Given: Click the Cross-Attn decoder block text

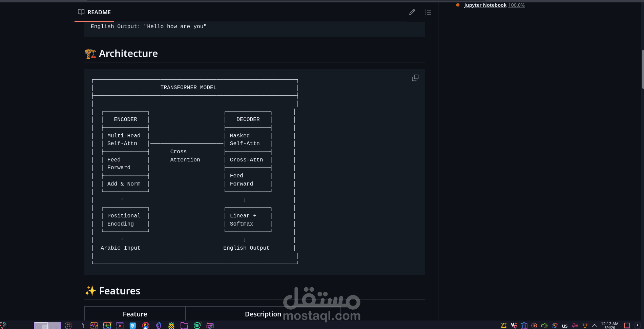Looking at the screenshot, I should tap(246, 160).
